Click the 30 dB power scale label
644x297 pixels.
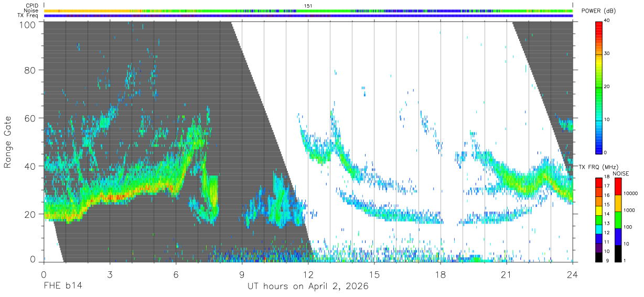click(607, 54)
